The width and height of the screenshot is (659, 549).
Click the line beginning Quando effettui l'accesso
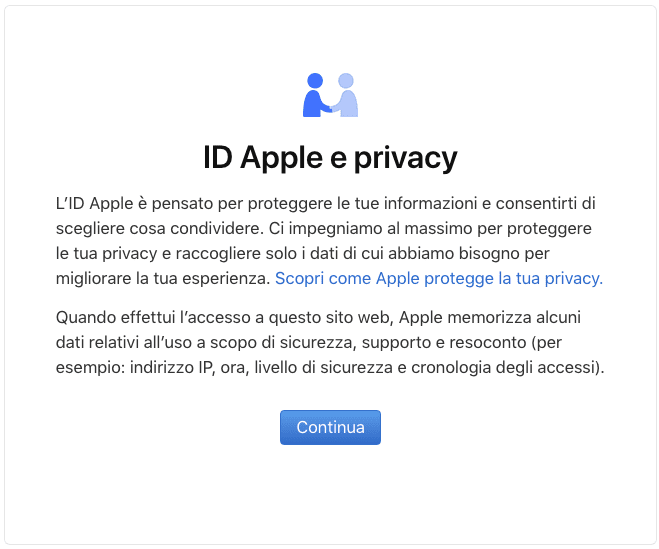(x=318, y=317)
